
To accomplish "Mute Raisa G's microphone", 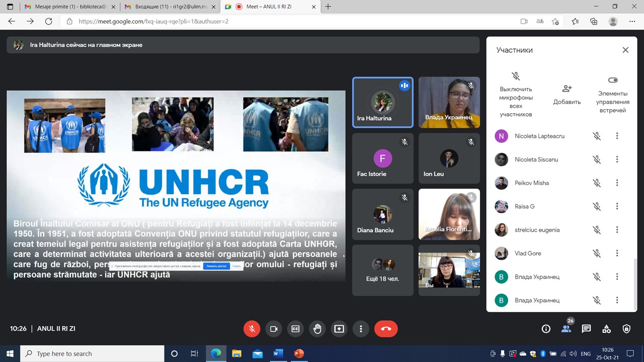I will coord(597,207).
